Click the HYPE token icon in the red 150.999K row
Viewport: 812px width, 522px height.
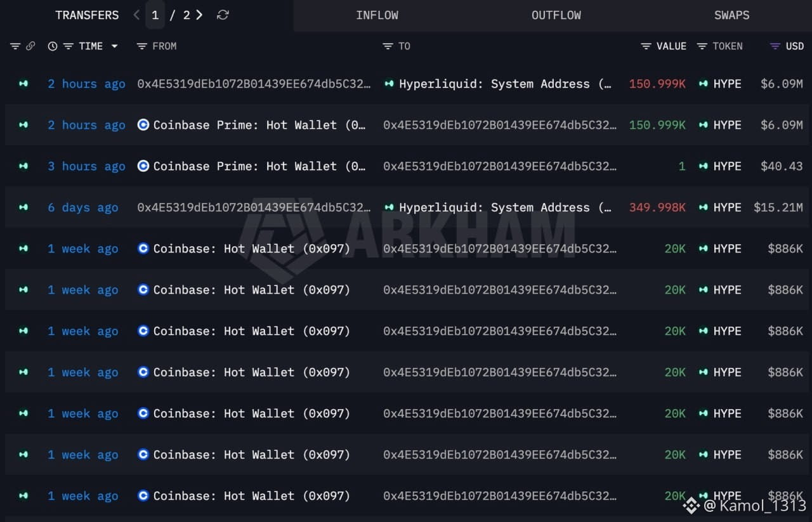(x=703, y=84)
